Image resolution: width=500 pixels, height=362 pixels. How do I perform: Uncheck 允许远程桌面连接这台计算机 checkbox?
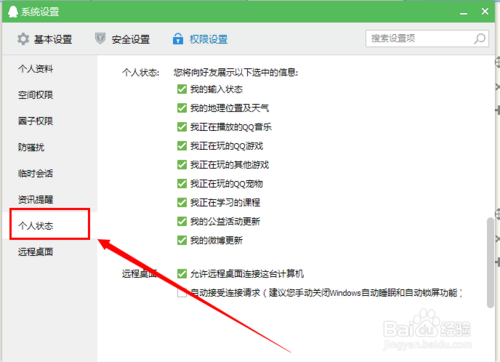click(182, 274)
